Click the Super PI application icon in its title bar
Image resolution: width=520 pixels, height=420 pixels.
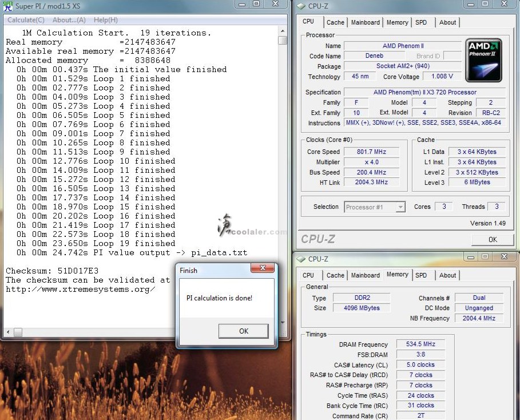(x=7, y=6)
